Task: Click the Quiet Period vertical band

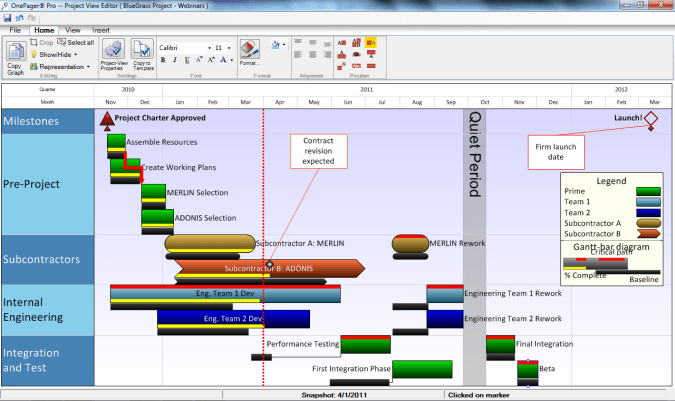Action: click(x=474, y=247)
